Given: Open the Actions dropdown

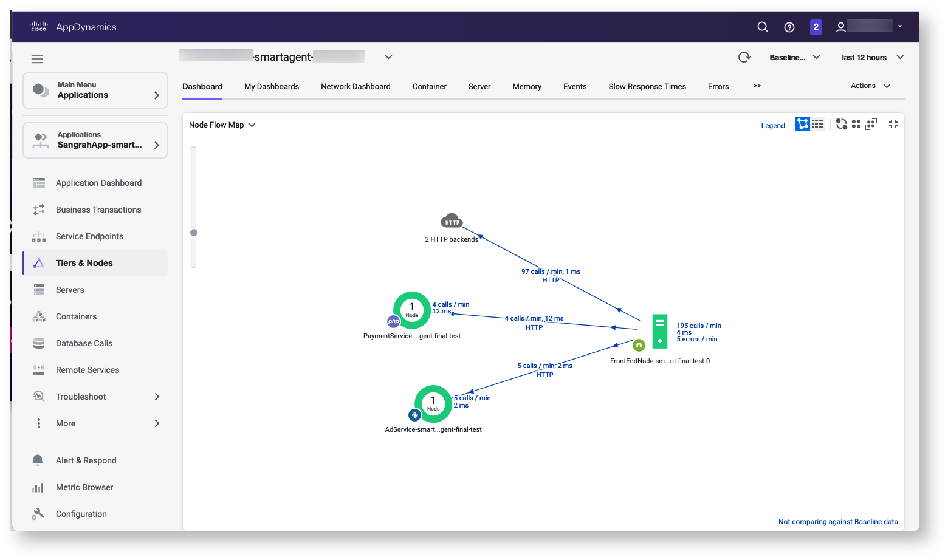Looking at the screenshot, I should [x=871, y=86].
